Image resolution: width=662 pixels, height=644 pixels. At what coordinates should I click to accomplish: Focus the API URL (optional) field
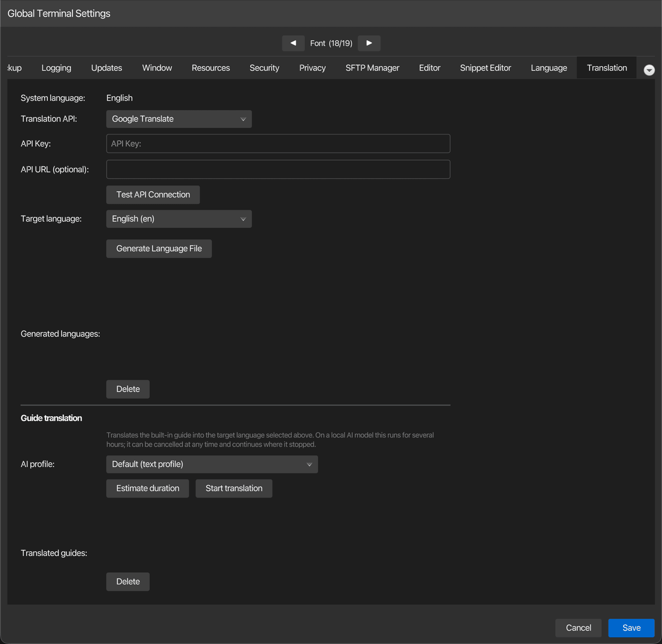coord(278,169)
